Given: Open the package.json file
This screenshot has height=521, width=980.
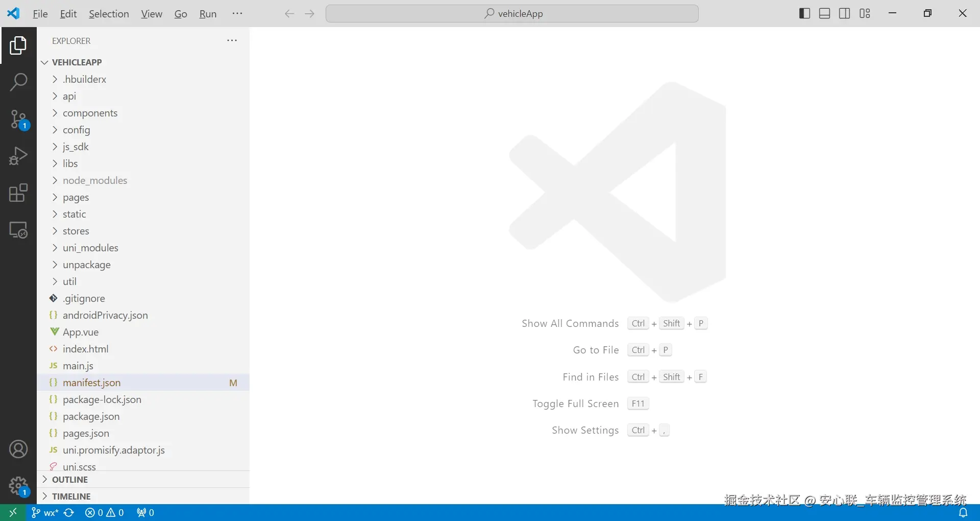Looking at the screenshot, I should [x=143, y=416].
